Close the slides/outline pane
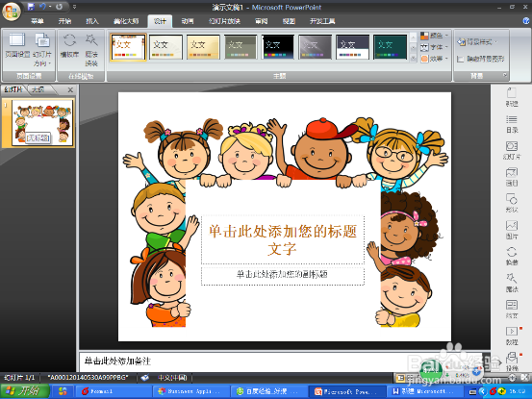 (70, 89)
